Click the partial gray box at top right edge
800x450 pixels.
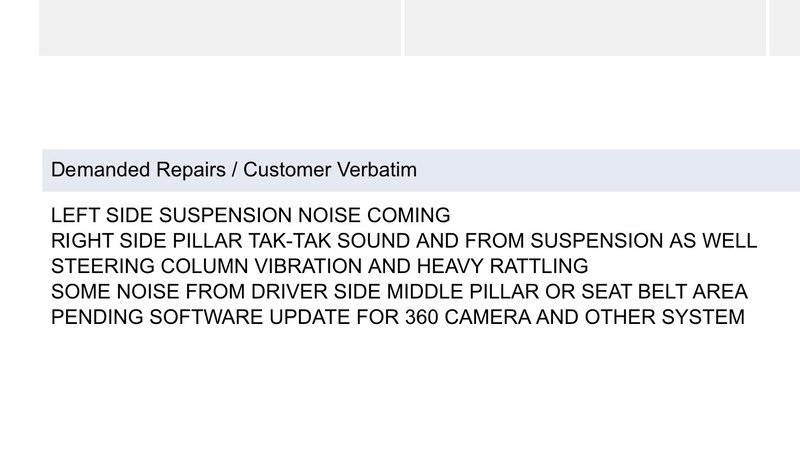pos(785,28)
